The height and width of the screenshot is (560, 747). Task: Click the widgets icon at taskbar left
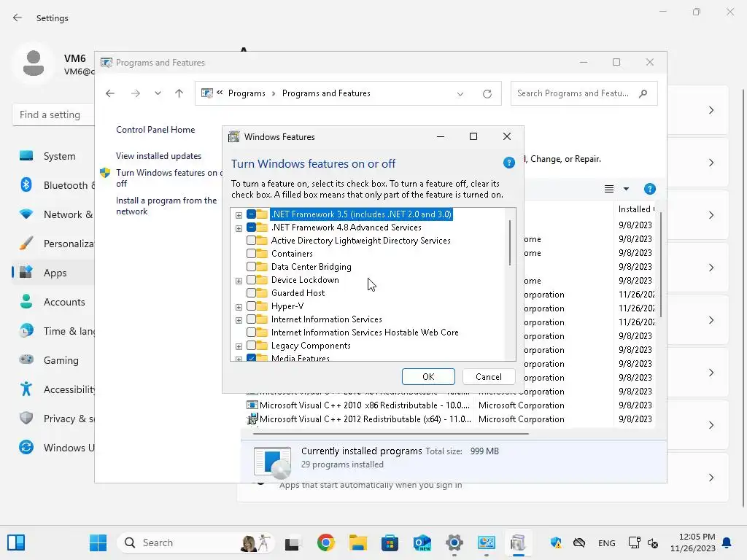[16, 542]
